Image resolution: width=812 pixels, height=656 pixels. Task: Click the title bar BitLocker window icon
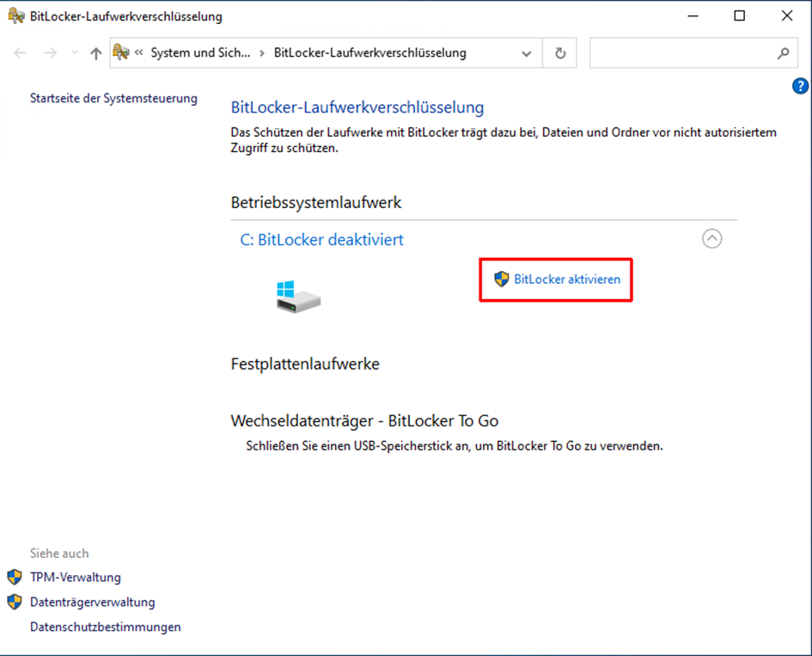(x=16, y=16)
